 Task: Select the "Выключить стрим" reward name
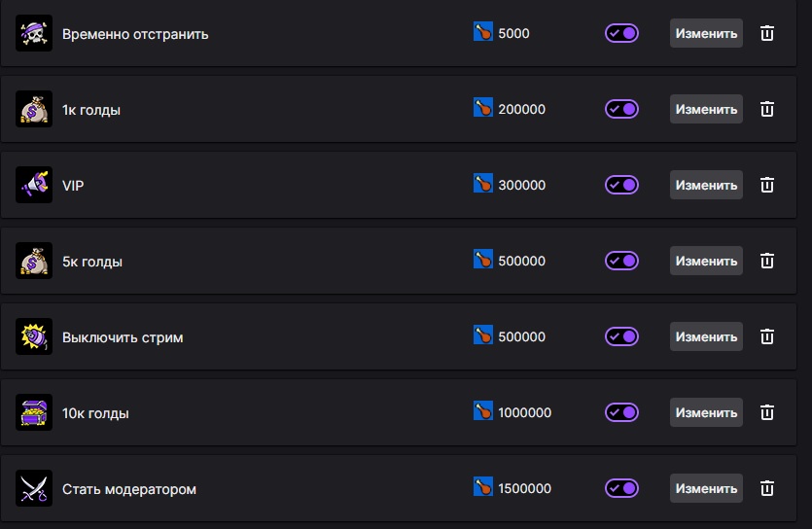tap(123, 337)
